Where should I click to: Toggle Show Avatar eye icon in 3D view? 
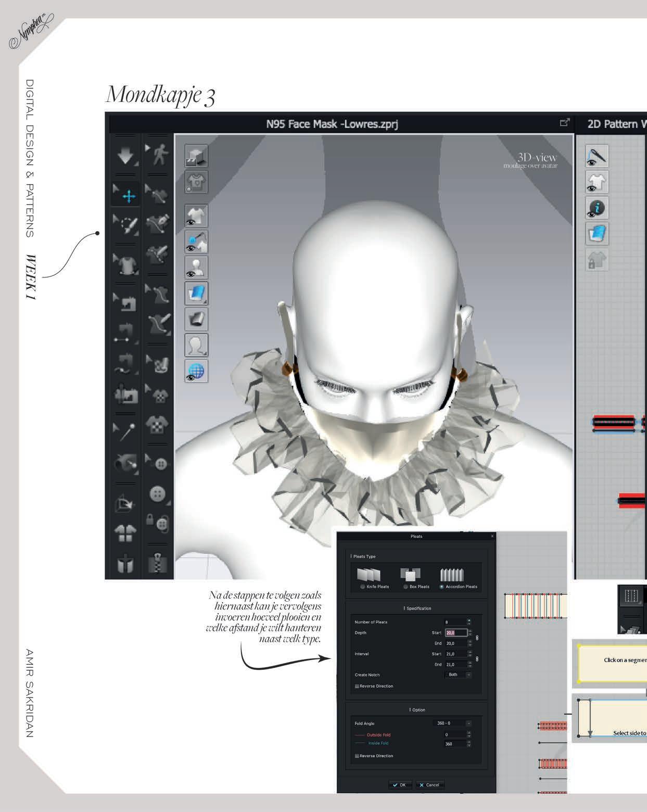196,267
